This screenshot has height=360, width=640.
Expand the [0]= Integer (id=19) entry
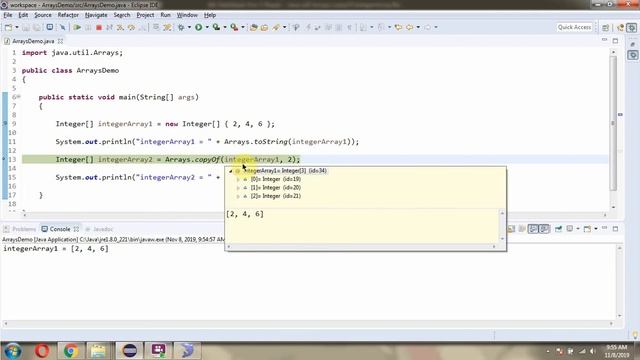point(238,179)
